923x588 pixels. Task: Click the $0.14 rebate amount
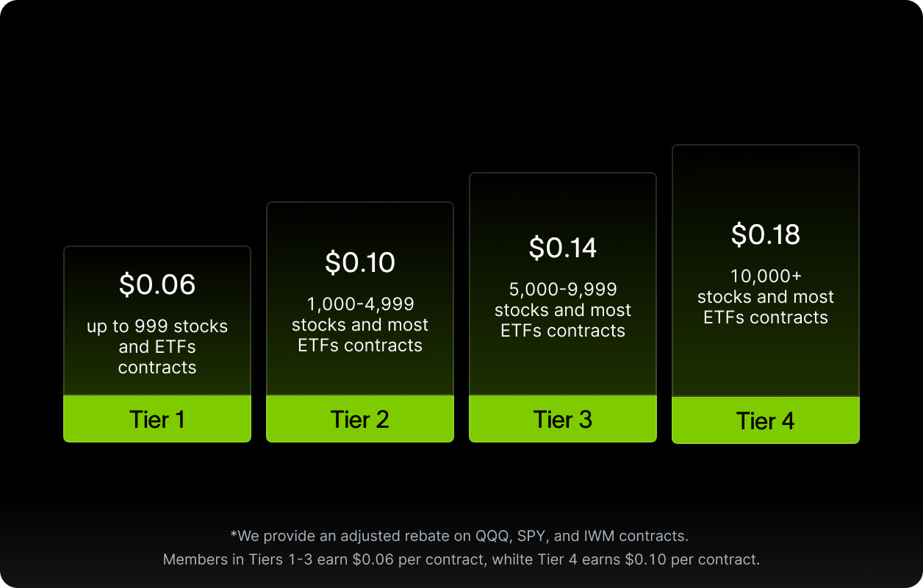pos(563,248)
